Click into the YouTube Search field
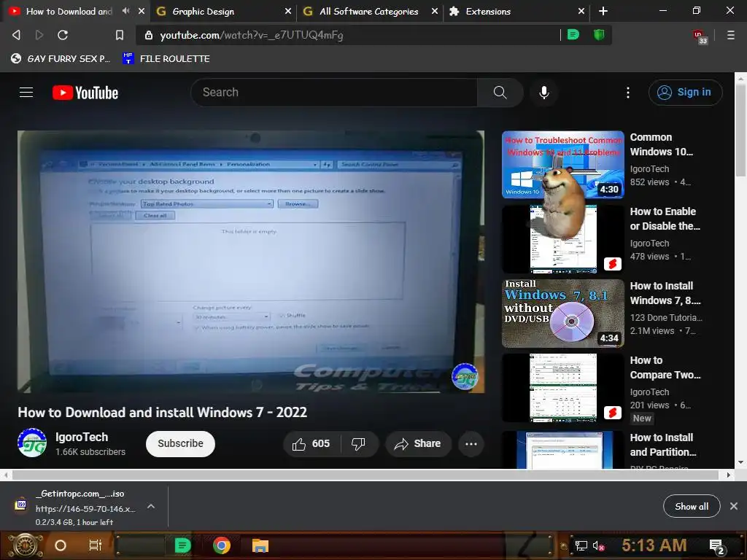This screenshot has height=560, width=747. [x=333, y=93]
